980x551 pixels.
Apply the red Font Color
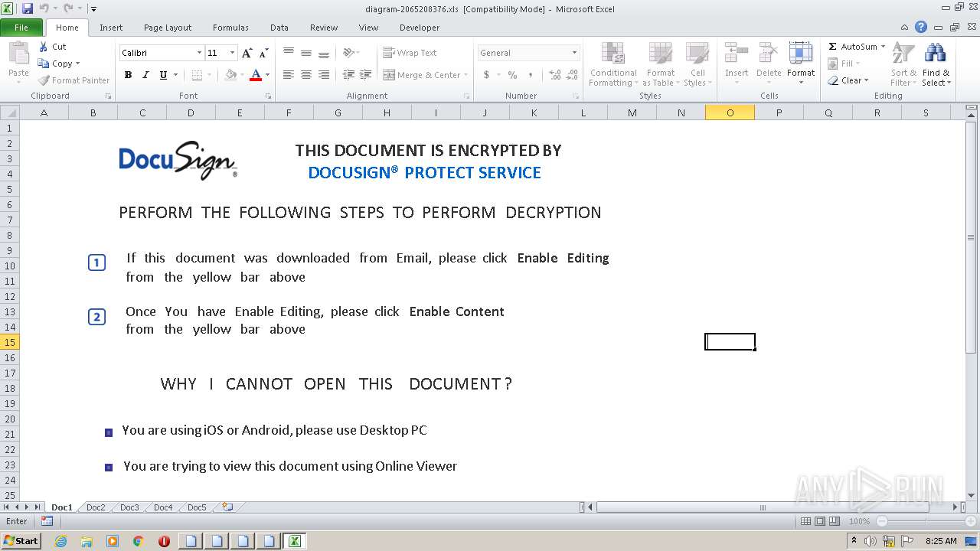[256, 75]
